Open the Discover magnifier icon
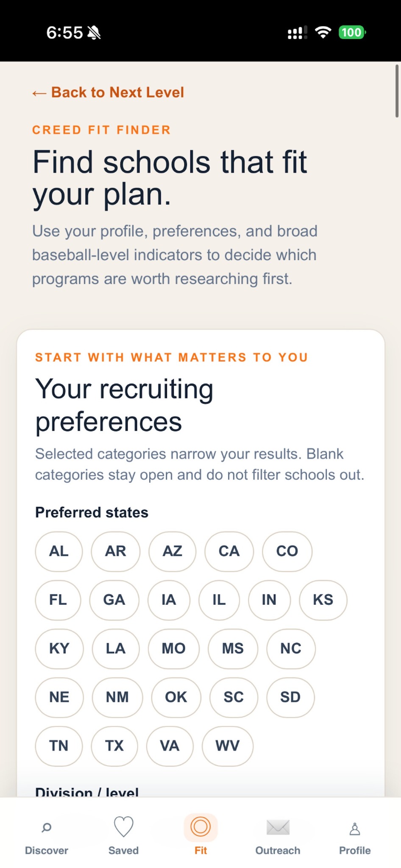This screenshot has height=868, width=401. point(47,827)
